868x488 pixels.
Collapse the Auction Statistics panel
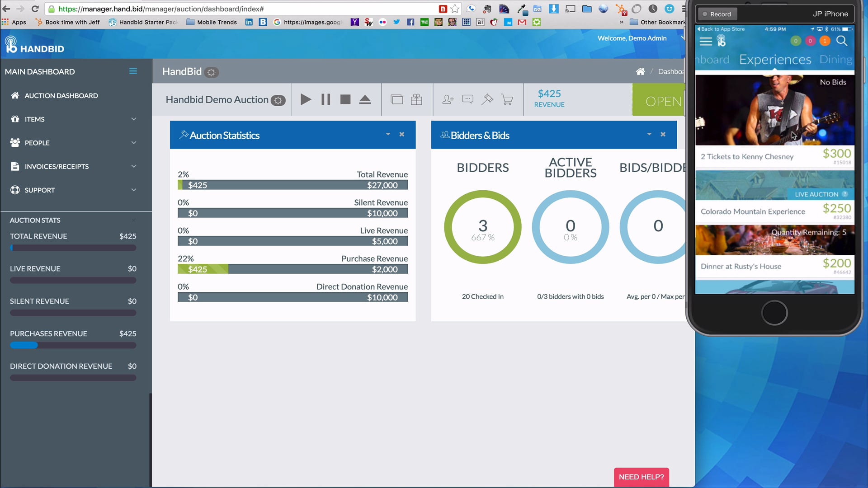tap(388, 134)
